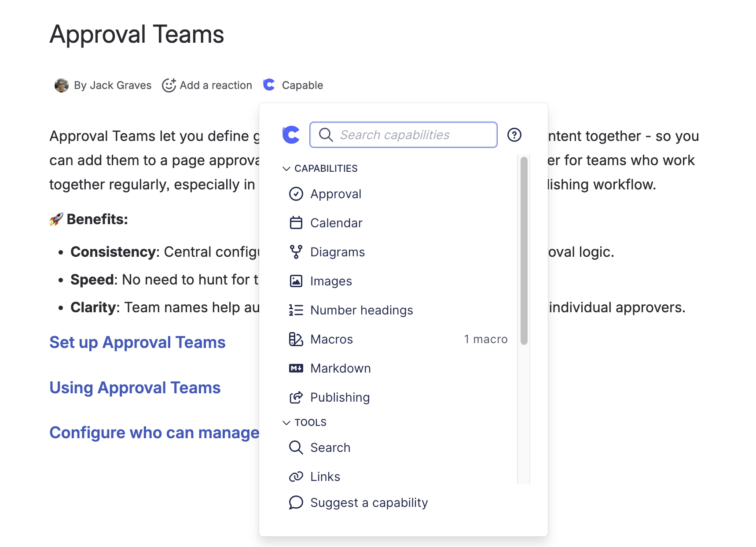Viewport: 756px width, 547px height.
Task: Open the Links tool
Action: pyautogui.click(x=325, y=477)
